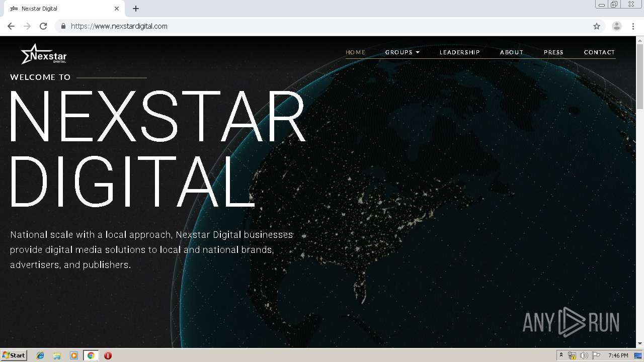
Task: Bookmark this page with the star icon
Action: [597, 26]
